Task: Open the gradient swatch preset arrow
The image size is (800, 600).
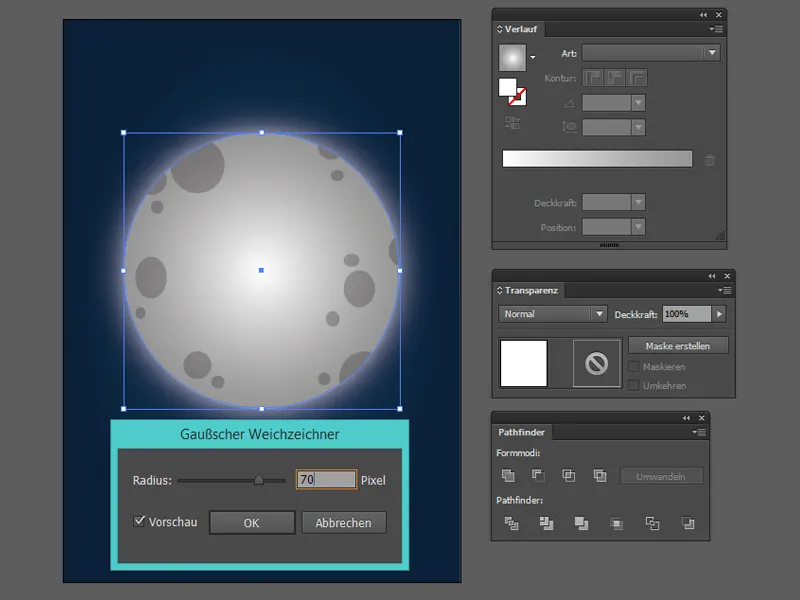Action: click(x=533, y=57)
